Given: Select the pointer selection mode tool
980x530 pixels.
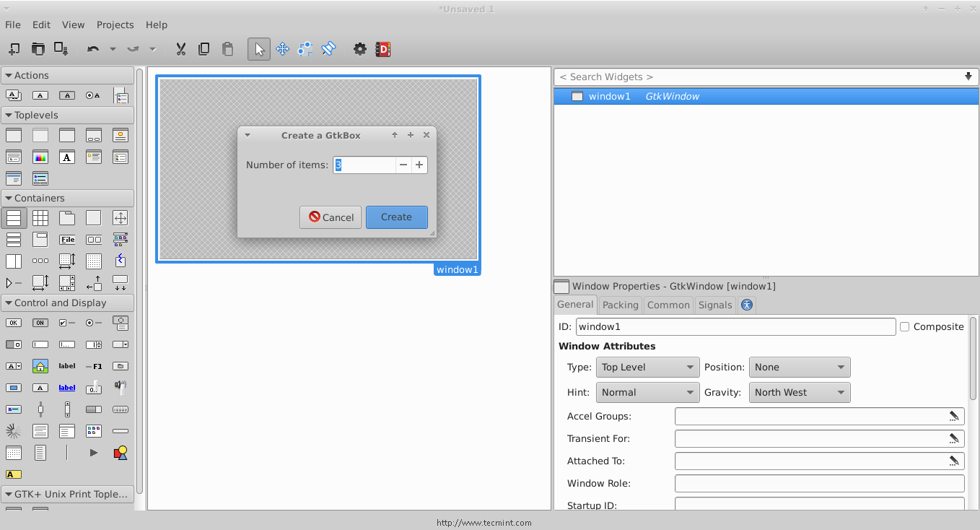Looking at the screenshot, I should 259,49.
